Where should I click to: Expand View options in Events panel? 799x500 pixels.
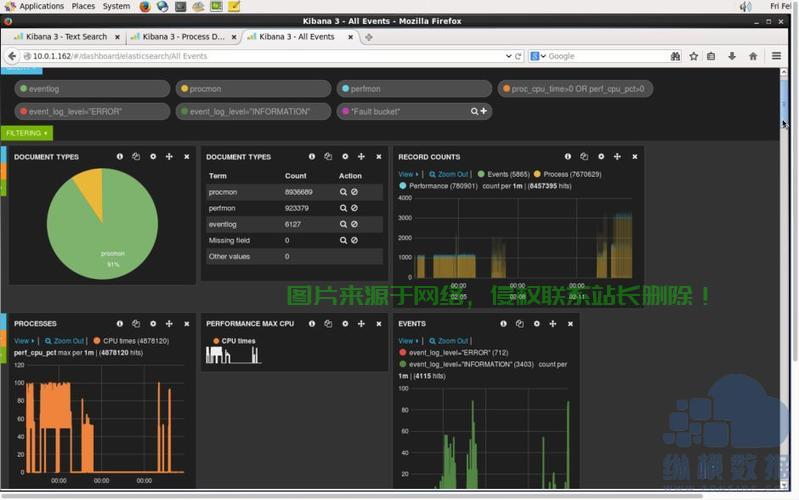(408, 341)
